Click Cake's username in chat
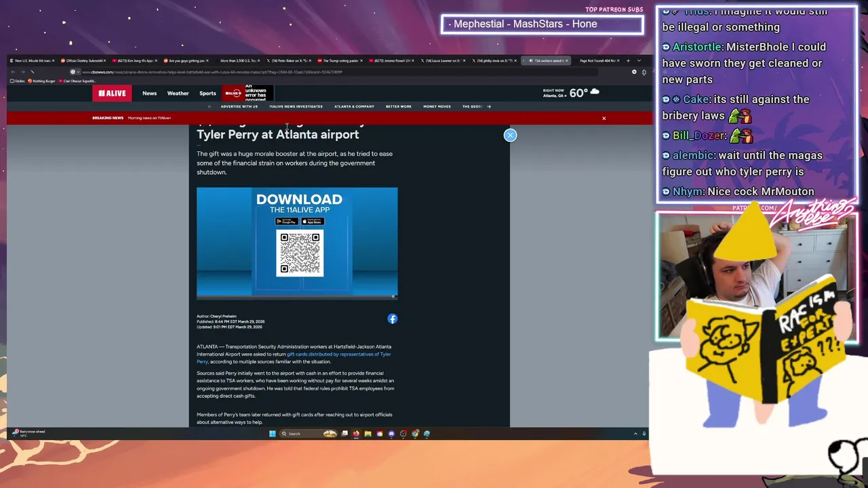868x488 pixels. tap(696, 100)
